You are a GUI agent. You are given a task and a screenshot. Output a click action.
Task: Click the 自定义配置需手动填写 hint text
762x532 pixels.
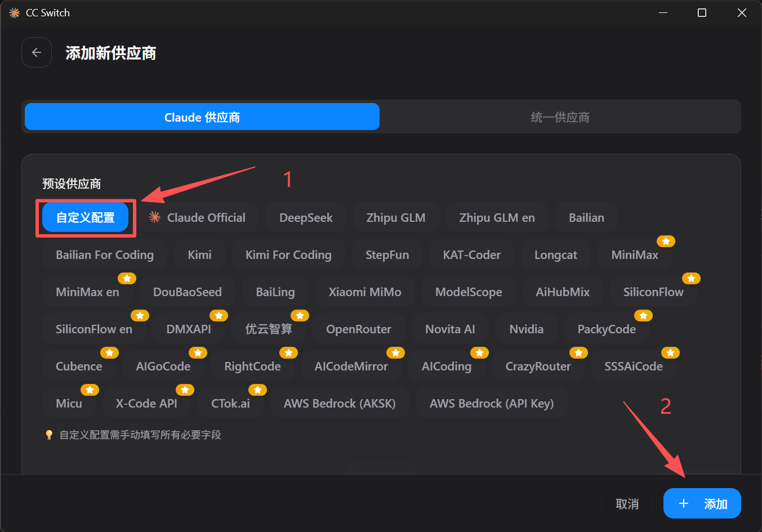pos(140,435)
